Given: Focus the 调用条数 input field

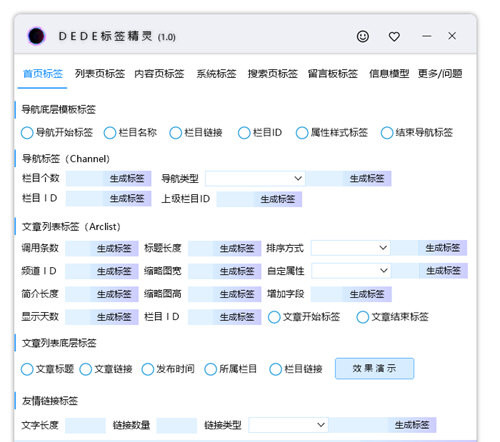Looking at the screenshot, I should 78,248.
